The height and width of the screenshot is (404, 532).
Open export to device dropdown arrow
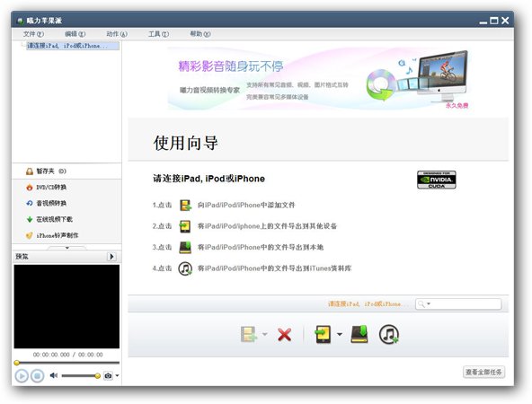[x=340, y=334]
